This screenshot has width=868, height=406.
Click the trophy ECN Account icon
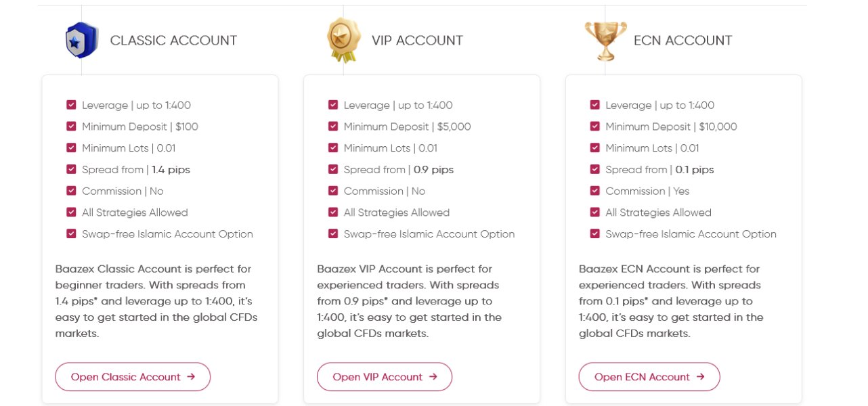(605, 40)
